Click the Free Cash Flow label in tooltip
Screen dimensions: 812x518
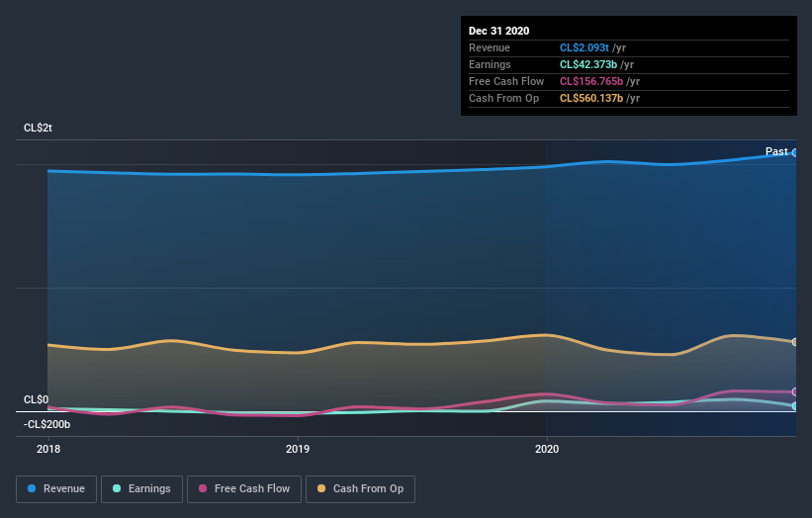pos(506,81)
